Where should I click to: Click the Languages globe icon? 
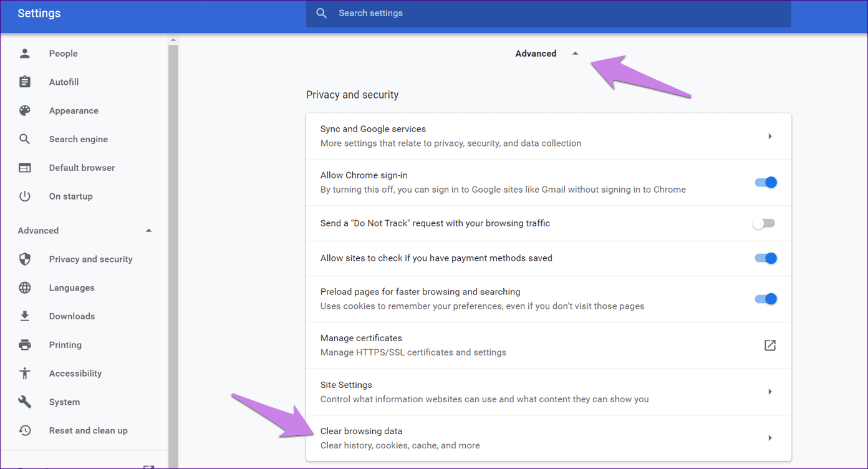coord(25,288)
